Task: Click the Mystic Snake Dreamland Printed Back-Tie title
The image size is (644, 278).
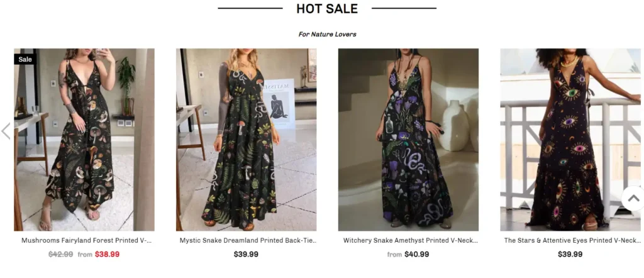Action: pos(248,241)
